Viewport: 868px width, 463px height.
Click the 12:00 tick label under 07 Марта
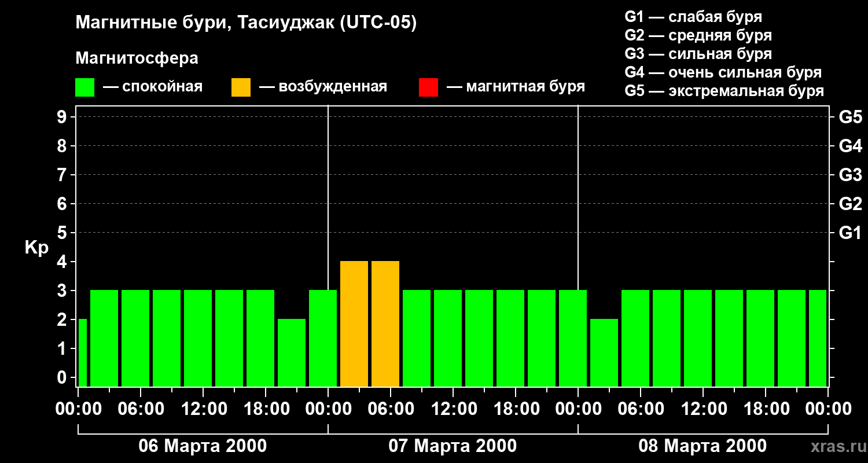click(453, 409)
